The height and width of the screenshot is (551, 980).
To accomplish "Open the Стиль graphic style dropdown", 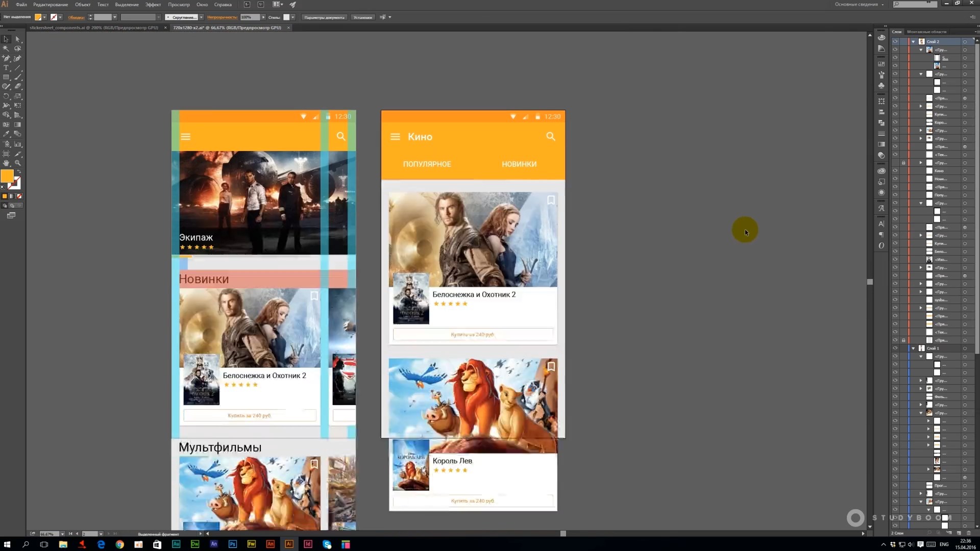I will (x=293, y=17).
